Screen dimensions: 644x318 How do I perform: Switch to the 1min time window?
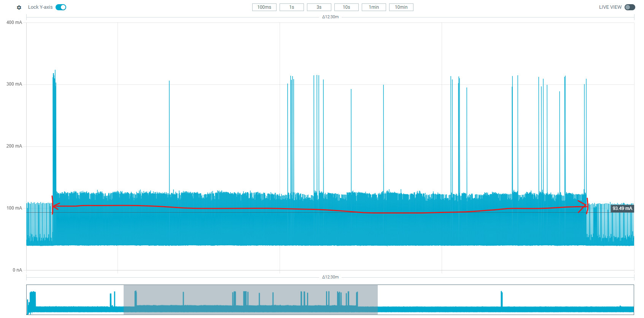[374, 7]
